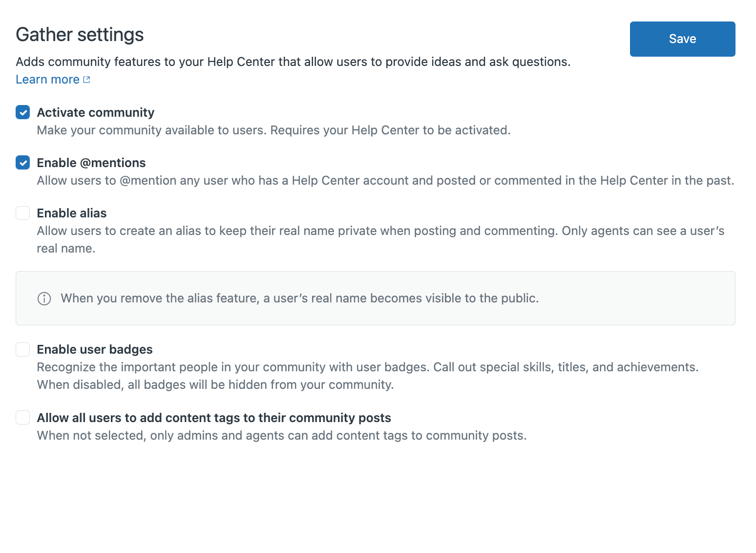Open the Learn more link
Viewport: 756px width, 553px height.
pyautogui.click(x=47, y=79)
